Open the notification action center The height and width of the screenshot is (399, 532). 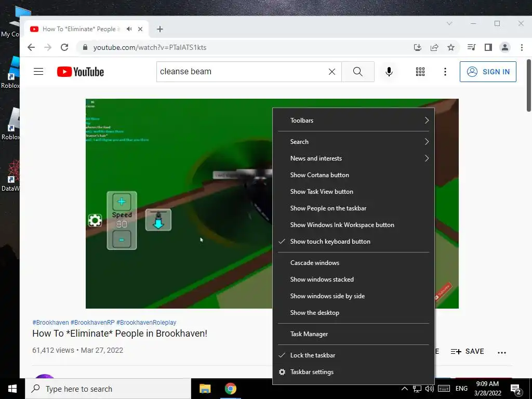516,390
